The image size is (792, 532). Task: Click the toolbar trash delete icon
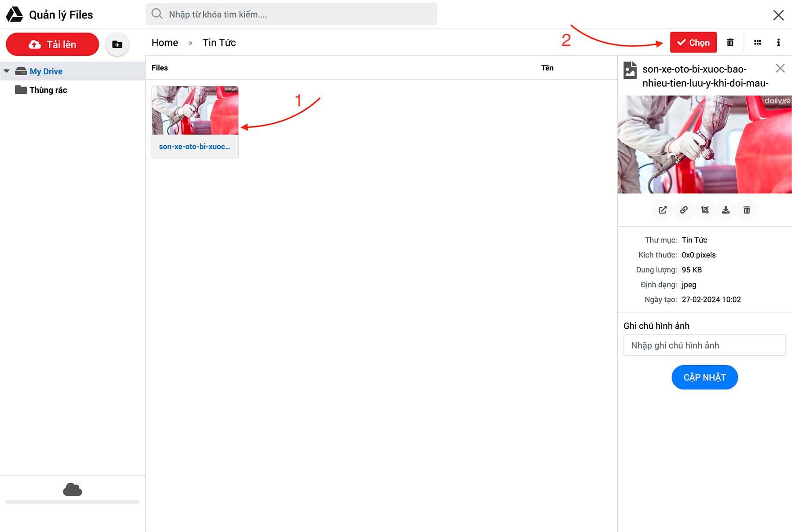point(730,43)
